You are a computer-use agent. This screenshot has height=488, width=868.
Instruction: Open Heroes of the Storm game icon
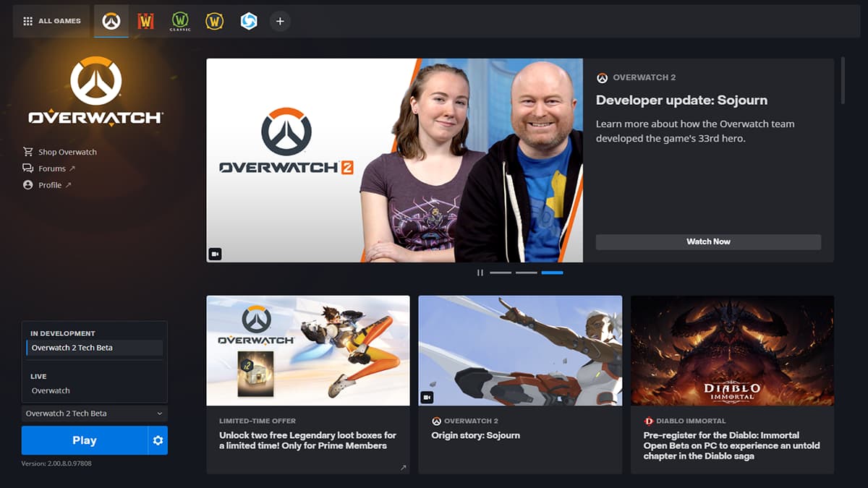pyautogui.click(x=248, y=21)
